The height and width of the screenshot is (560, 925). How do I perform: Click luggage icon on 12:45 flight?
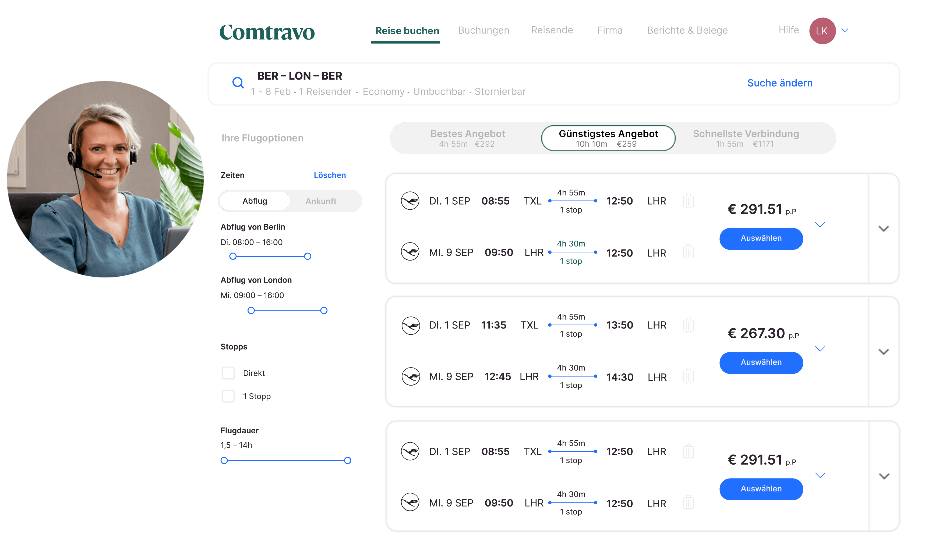click(689, 376)
